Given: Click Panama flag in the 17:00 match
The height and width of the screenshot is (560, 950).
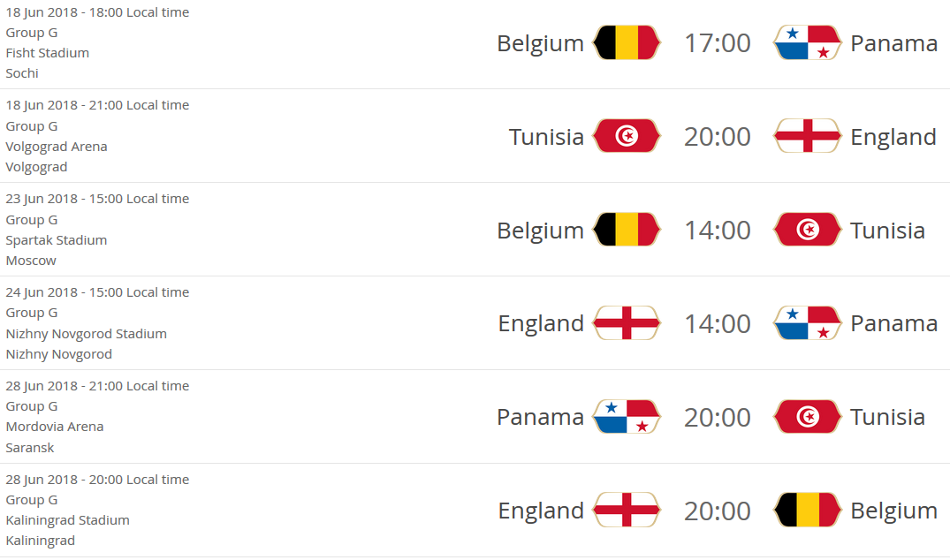Looking at the screenshot, I should [808, 42].
